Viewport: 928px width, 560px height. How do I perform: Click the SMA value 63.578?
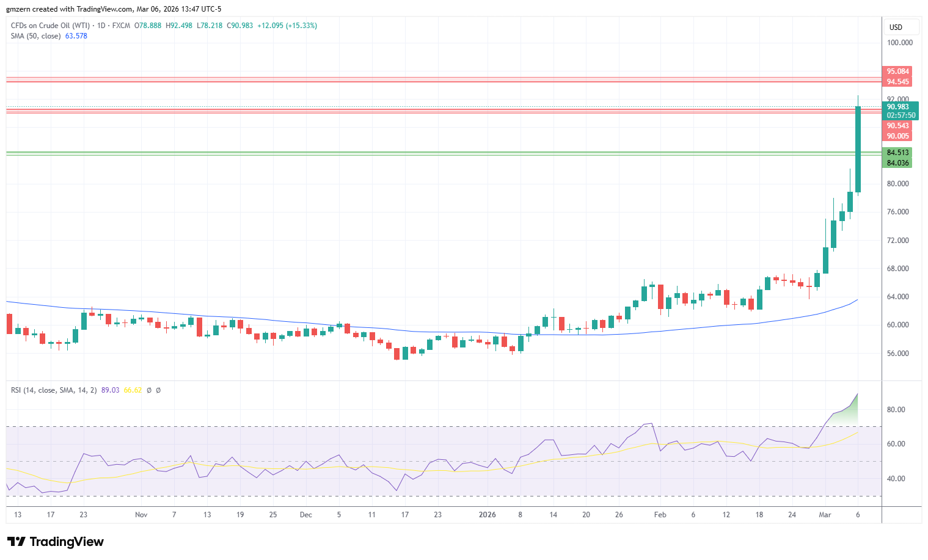pyautogui.click(x=76, y=36)
